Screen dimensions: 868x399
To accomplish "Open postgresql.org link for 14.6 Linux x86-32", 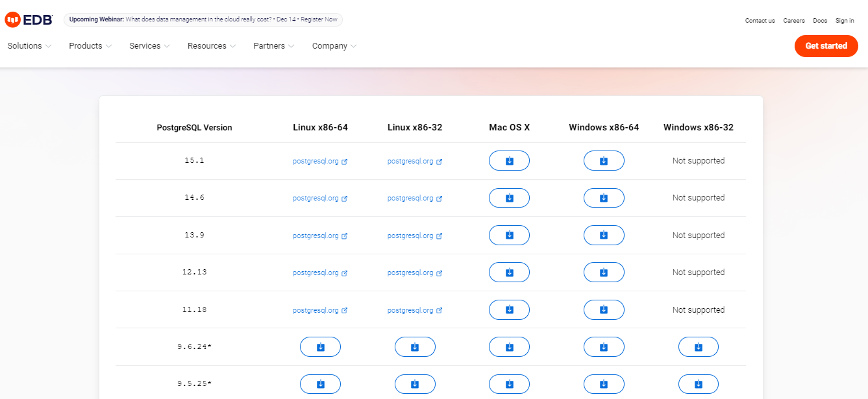I will (x=415, y=198).
